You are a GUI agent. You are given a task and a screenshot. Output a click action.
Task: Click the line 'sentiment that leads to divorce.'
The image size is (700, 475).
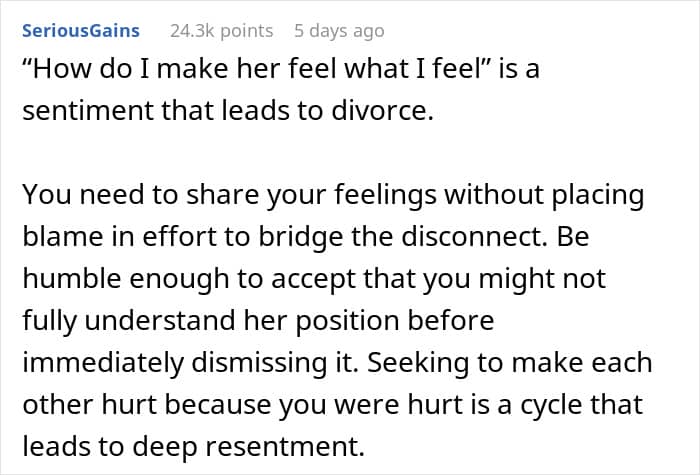point(228,111)
